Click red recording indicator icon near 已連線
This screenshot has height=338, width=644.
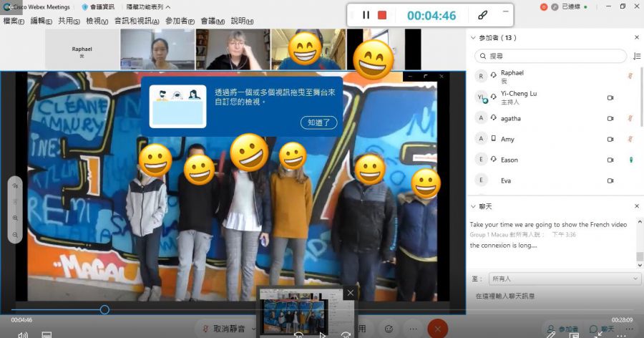544,6
